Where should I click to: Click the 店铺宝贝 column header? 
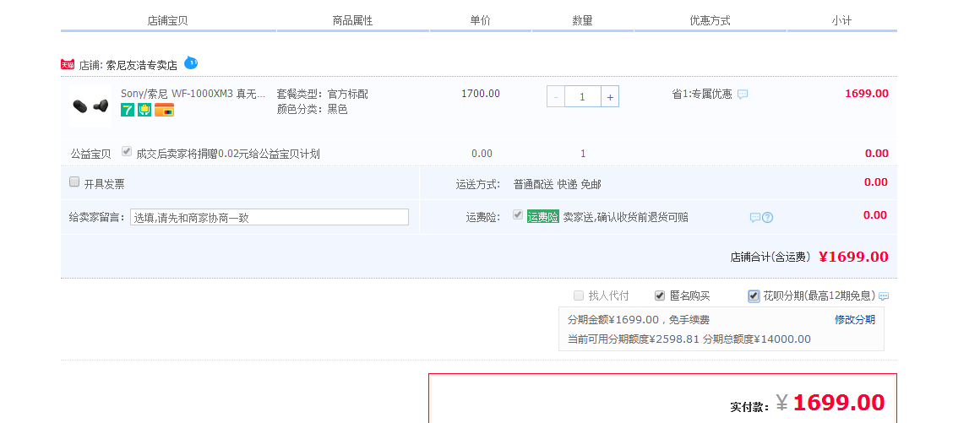coord(167,20)
